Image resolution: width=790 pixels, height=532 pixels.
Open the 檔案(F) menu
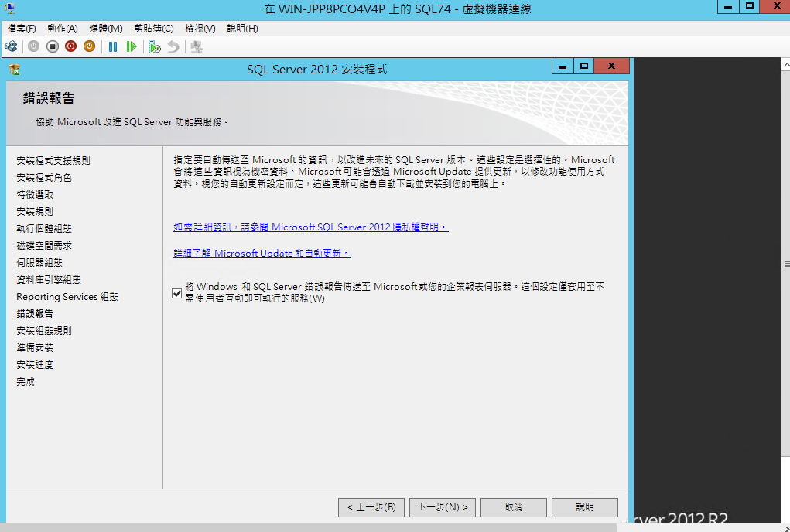22,29
